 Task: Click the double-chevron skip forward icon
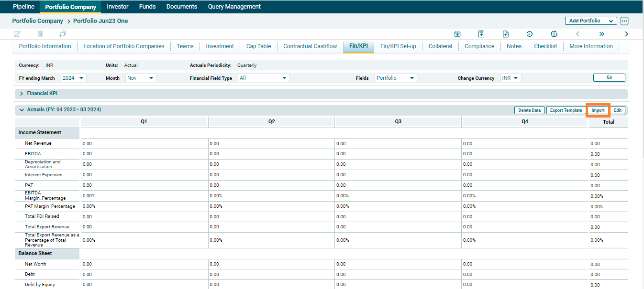coord(602,34)
